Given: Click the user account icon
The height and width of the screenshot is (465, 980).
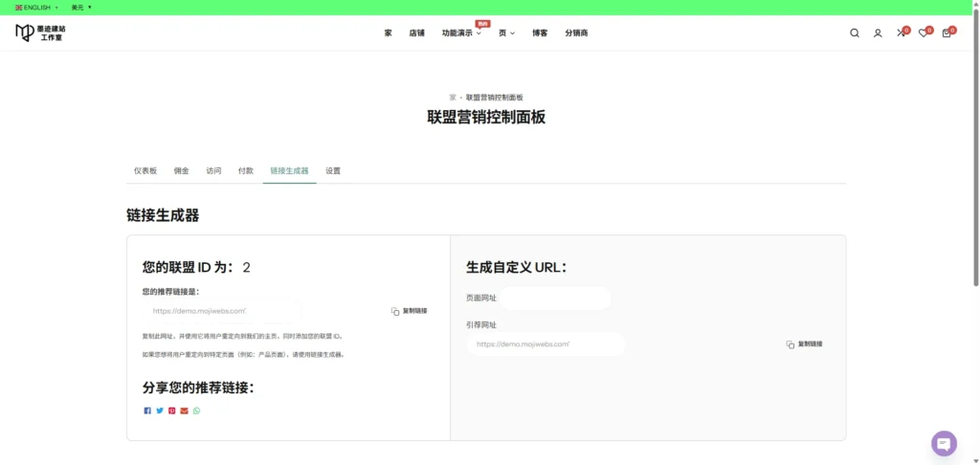Looking at the screenshot, I should coord(878,33).
